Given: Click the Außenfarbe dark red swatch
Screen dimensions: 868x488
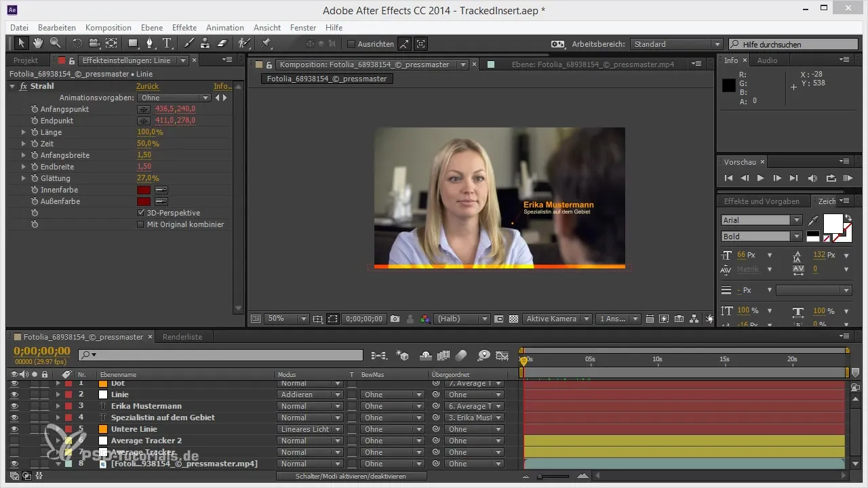Looking at the screenshot, I should [144, 201].
